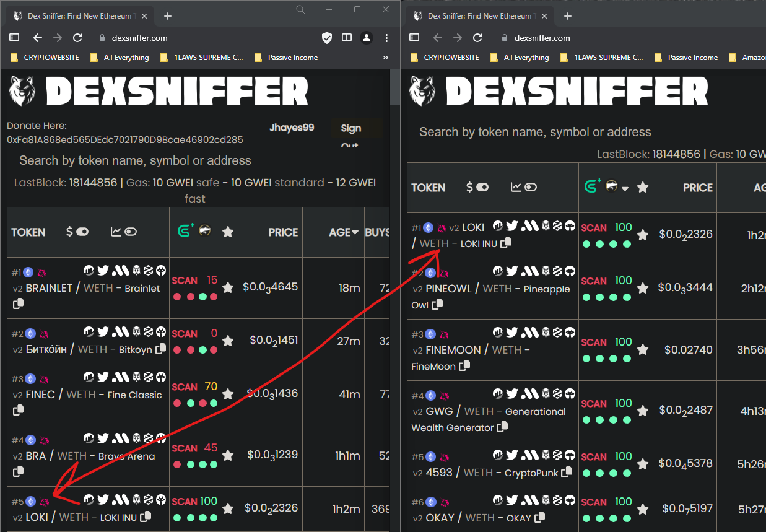766x532 pixels.
Task: Open CRYPTOWEBSITE bookmark folder in left browser
Action: 45,58
